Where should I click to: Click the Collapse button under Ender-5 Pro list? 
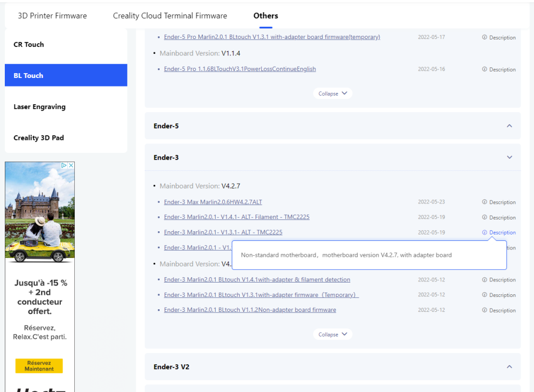[333, 93]
